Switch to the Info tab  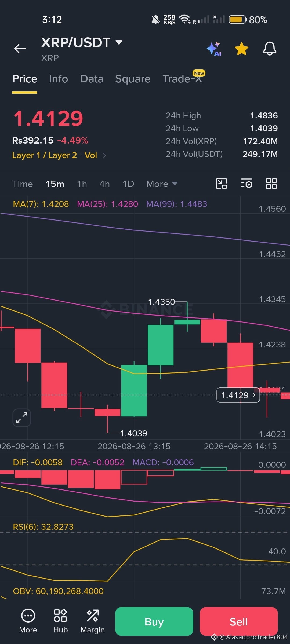pos(58,79)
